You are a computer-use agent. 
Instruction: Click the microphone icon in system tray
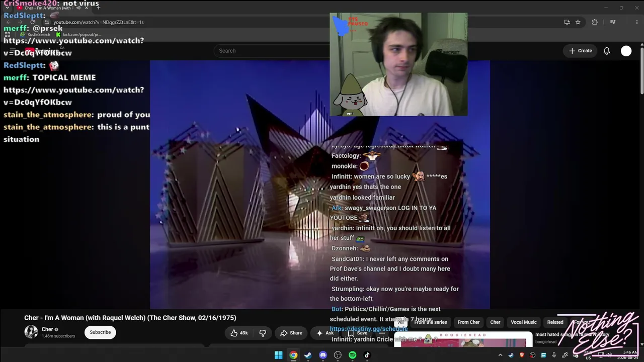(554, 355)
